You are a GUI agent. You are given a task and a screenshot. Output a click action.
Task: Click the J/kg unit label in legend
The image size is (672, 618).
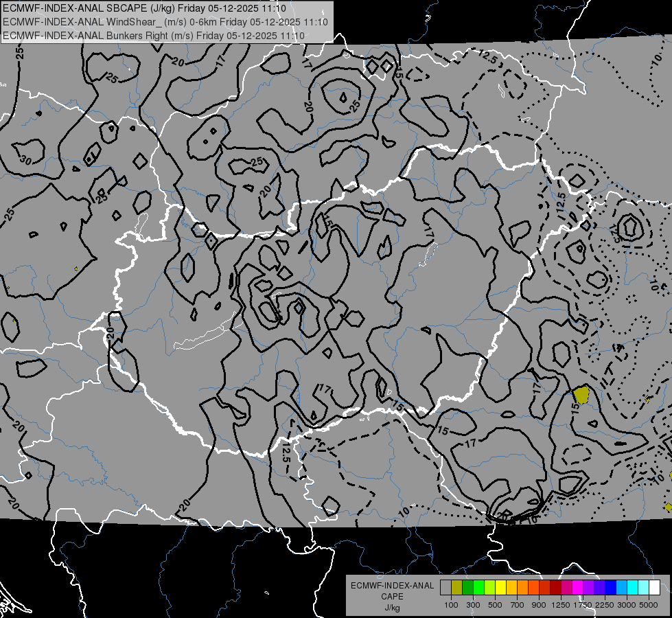point(392,608)
